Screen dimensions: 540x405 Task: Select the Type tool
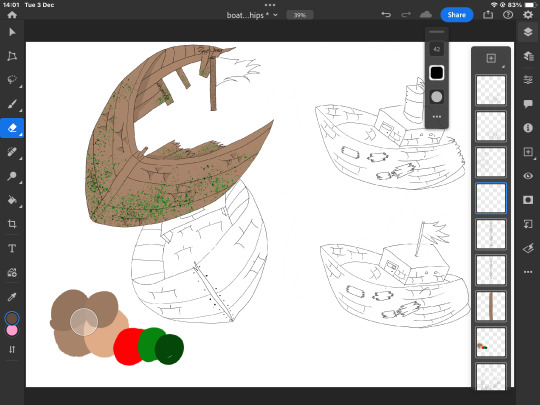pyautogui.click(x=12, y=248)
